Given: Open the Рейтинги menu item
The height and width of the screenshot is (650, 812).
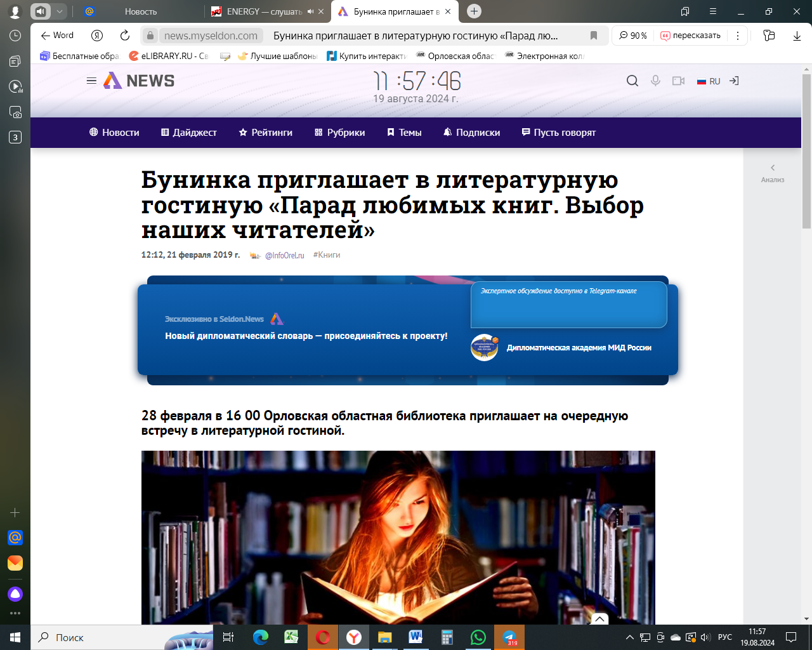Looking at the screenshot, I should point(265,133).
